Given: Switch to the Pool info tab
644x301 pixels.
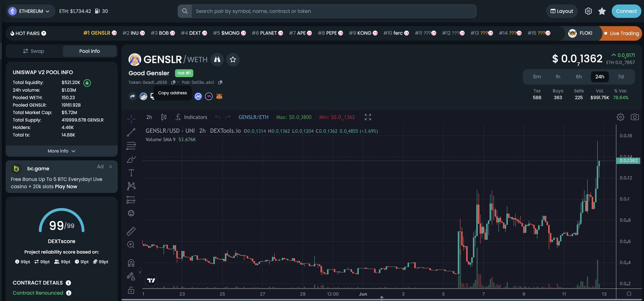Looking at the screenshot, I should pos(90,51).
